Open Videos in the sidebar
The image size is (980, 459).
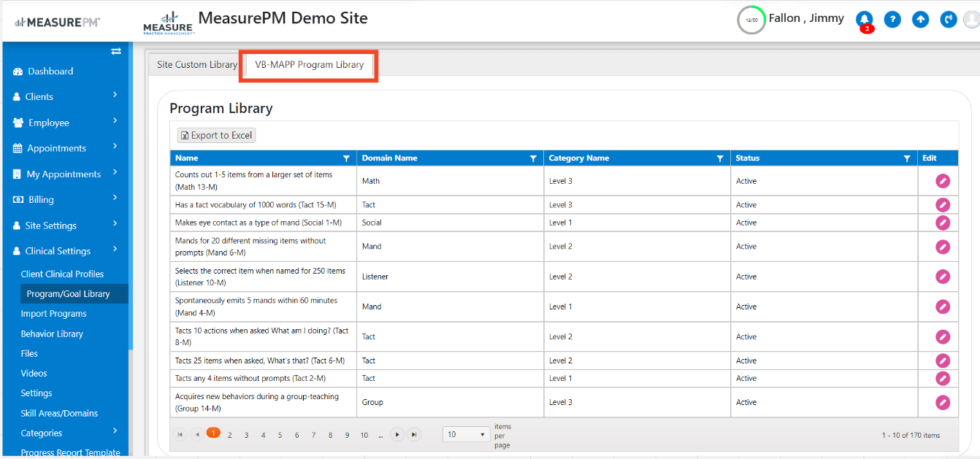coord(34,374)
